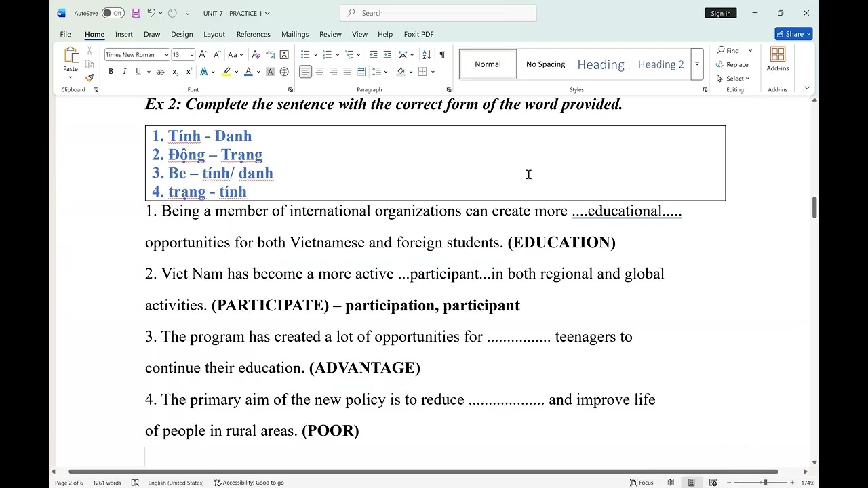Image resolution: width=868 pixels, height=488 pixels.
Task: Switch to the Insert tab
Action: coord(124,34)
